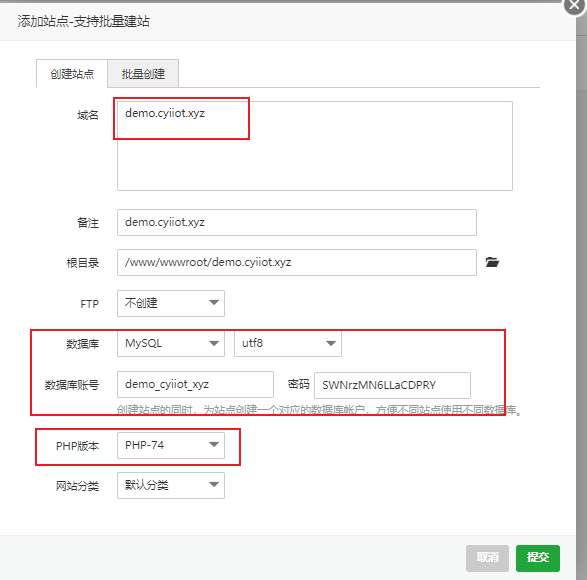Click into the 备注 remark input field

pyautogui.click(x=297, y=222)
